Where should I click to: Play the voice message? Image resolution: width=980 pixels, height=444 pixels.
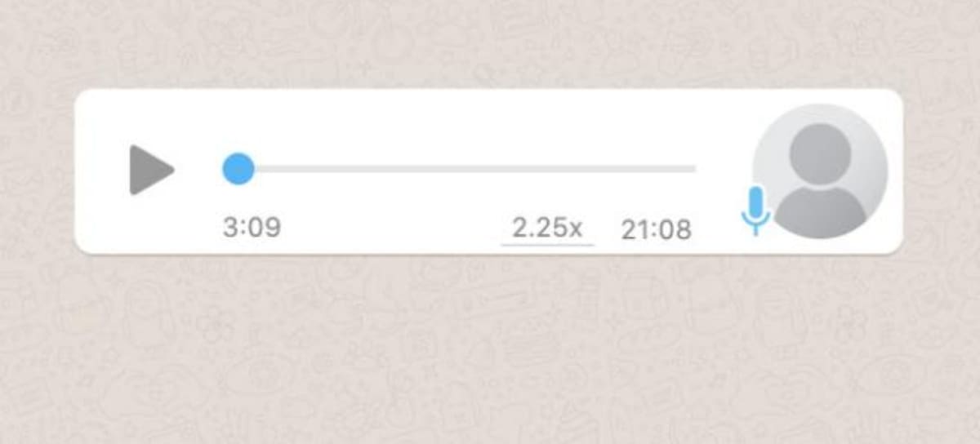coord(151,170)
